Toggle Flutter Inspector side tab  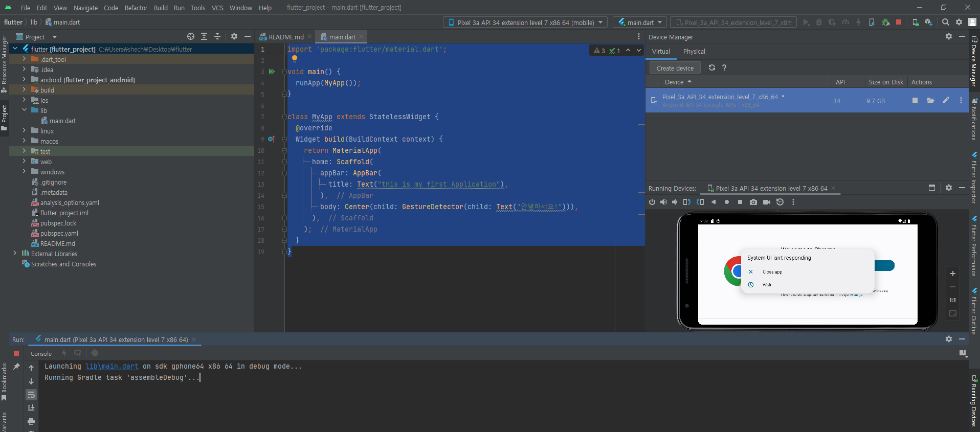click(974, 178)
